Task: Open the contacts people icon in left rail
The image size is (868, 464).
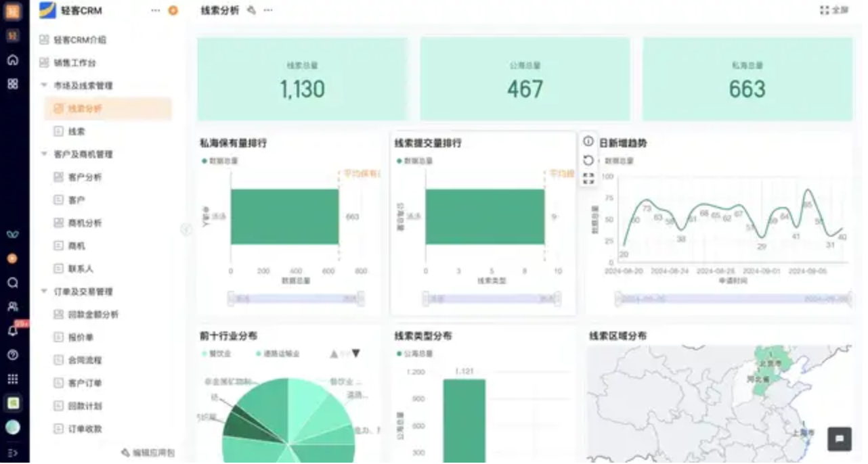Action: [13, 306]
